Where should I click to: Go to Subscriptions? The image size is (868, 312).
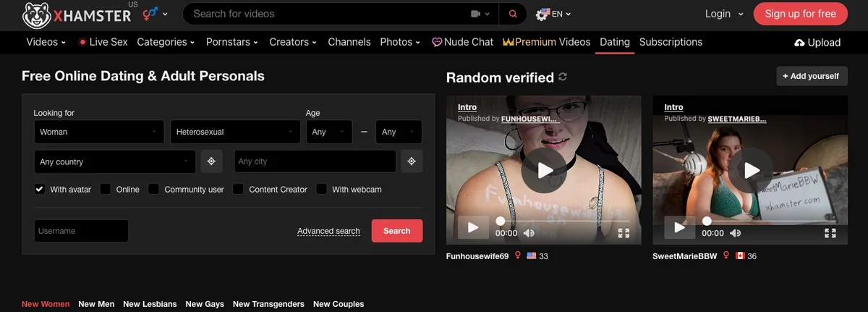(x=671, y=42)
